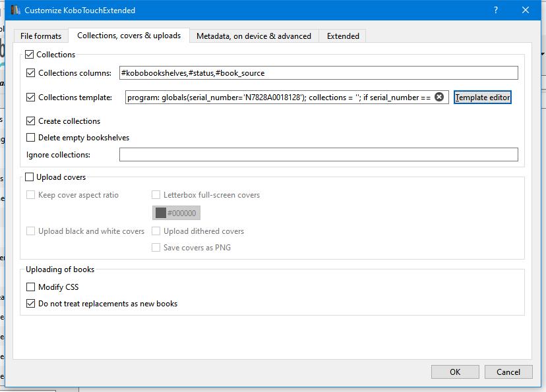546x392 pixels.
Task: Check Upload black and white covers
Action: (x=30, y=231)
